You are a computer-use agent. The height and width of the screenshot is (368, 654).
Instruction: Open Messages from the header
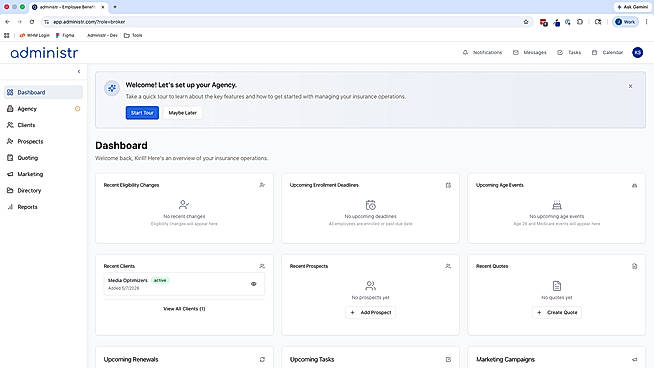[x=530, y=53]
